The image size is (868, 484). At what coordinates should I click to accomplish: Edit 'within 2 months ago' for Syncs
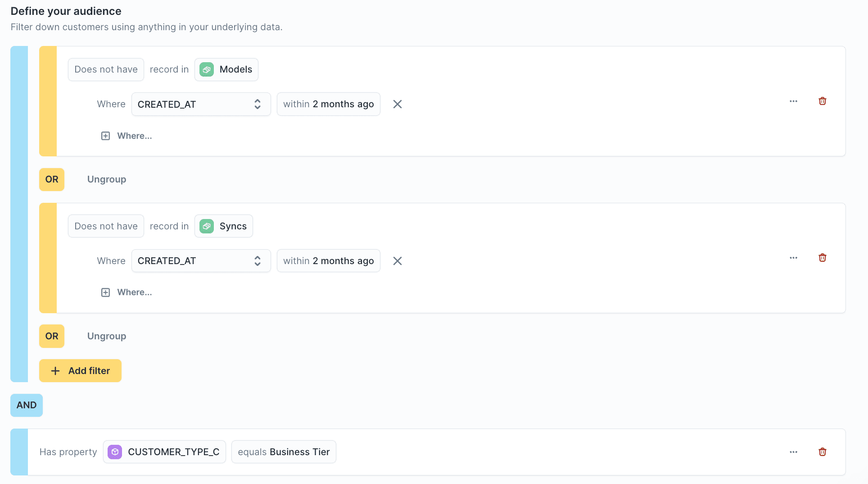(x=328, y=261)
